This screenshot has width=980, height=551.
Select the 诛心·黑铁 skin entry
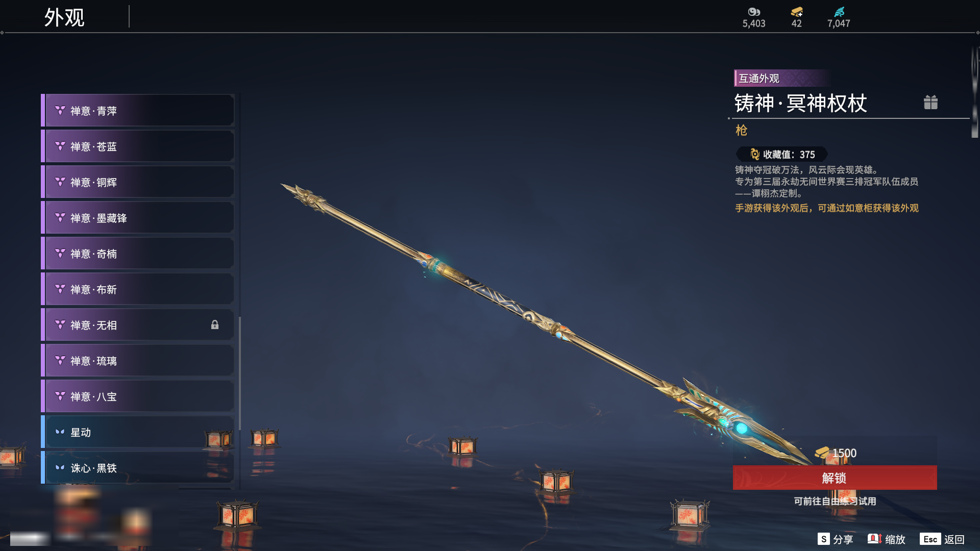(138, 467)
